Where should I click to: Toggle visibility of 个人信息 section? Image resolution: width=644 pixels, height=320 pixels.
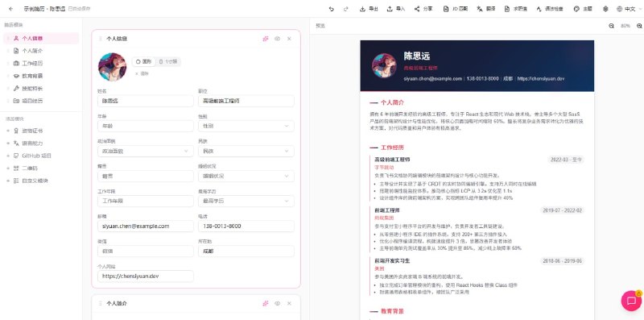[277, 39]
